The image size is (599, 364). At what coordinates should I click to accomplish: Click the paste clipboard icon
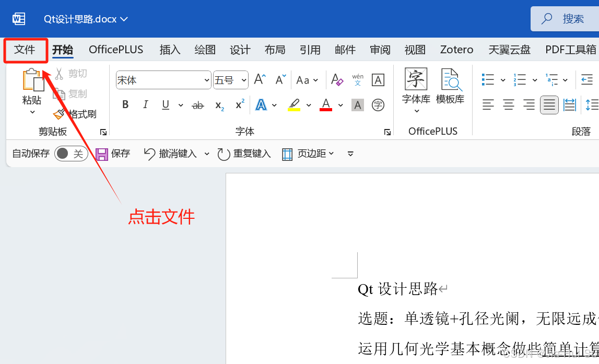point(33,80)
